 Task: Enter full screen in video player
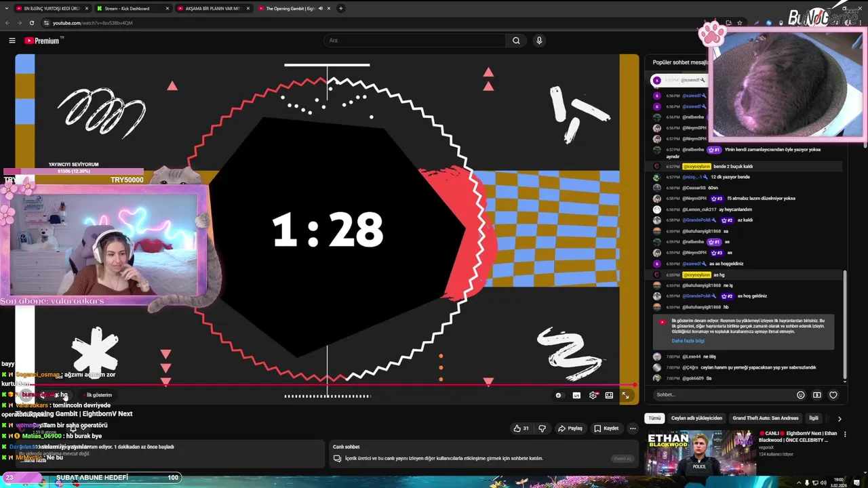pos(625,395)
